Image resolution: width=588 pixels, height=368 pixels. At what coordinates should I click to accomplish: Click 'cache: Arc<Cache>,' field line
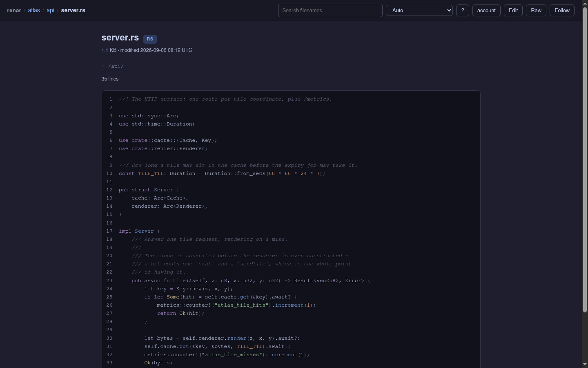(160, 198)
